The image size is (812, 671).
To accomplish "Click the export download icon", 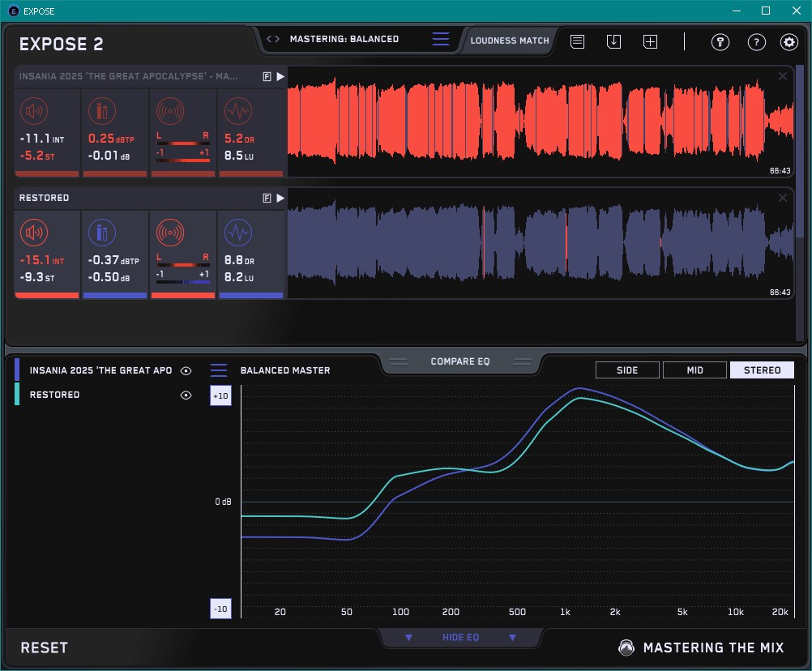I will tap(613, 41).
